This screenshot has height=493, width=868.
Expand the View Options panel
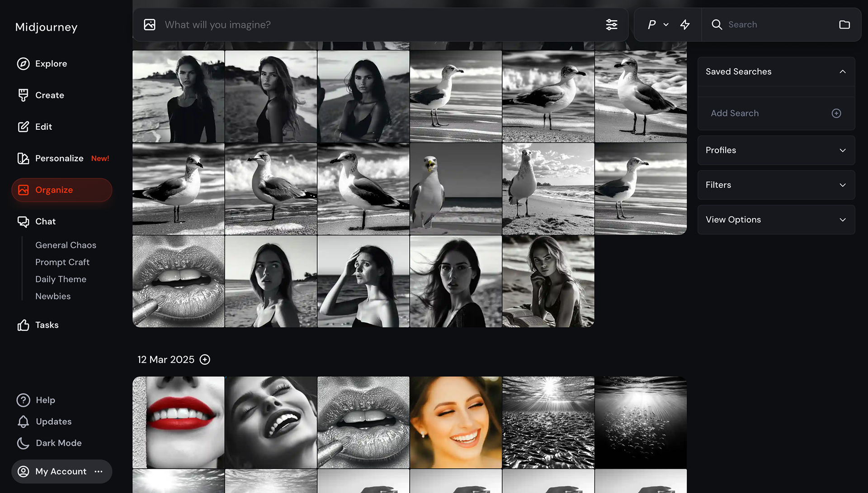click(x=776, y=220)
